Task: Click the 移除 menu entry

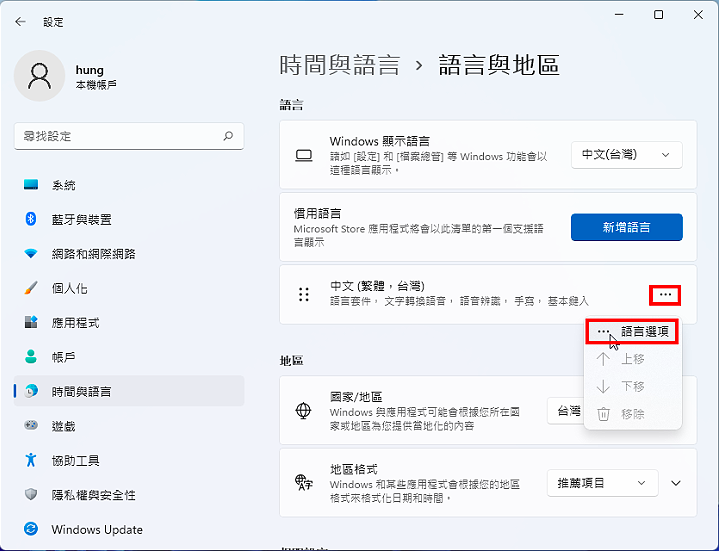Action: tap(633, 414)
